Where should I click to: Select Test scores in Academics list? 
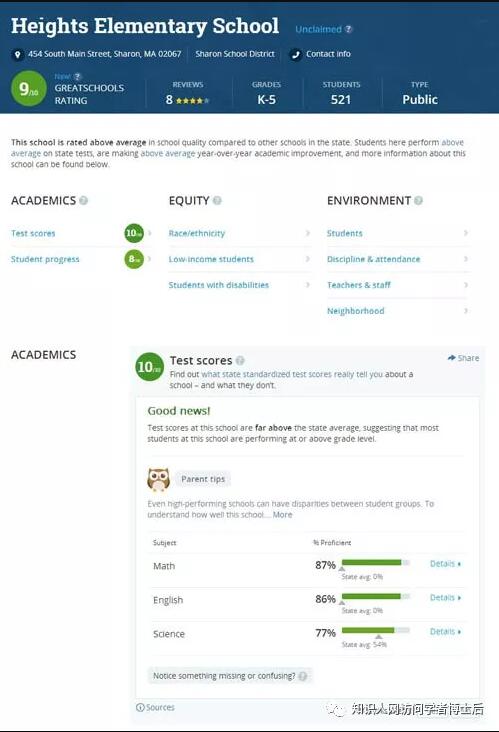pos(33,233)
